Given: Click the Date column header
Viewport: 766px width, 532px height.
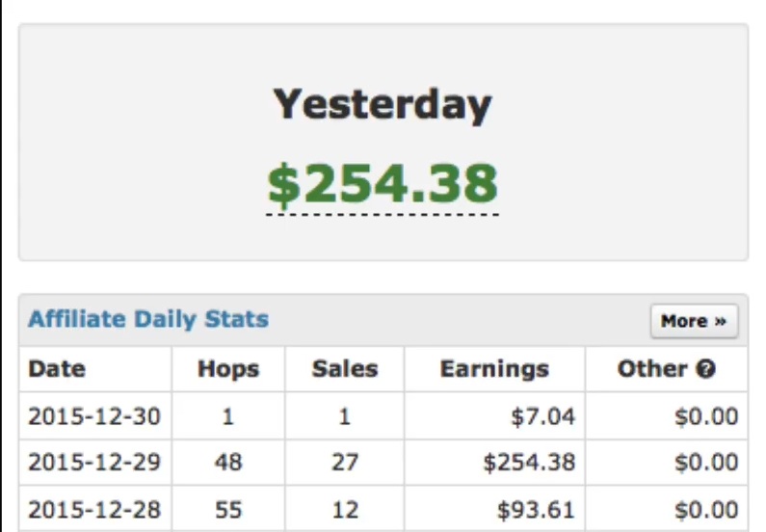Looking at the screenshot, I should click(x=57, y=369).
